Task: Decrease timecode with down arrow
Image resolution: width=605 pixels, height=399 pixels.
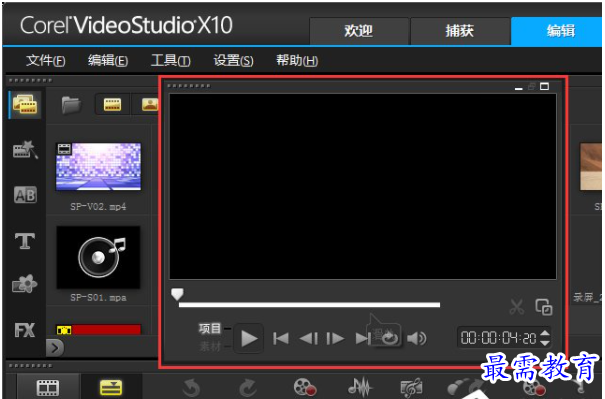Action: pos(545,343)
